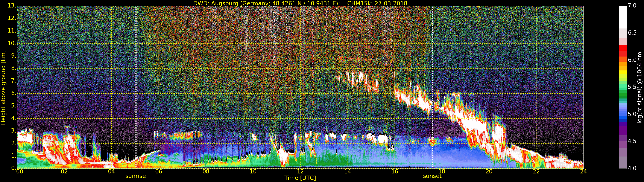Click the '10.' height axis tick label
644x182 pixels.
[12, 43]
